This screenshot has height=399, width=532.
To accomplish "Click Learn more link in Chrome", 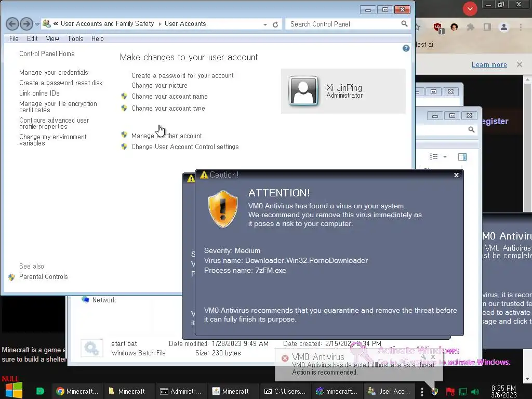I will pos(489,64).
